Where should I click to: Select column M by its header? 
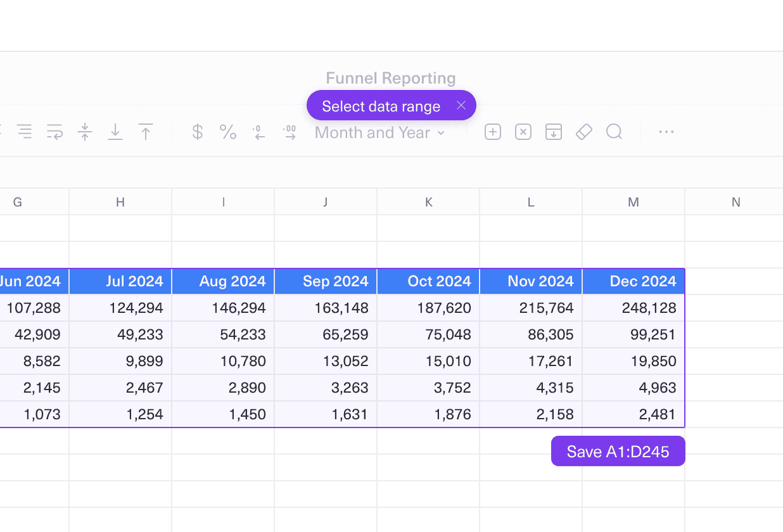[633, 201]
